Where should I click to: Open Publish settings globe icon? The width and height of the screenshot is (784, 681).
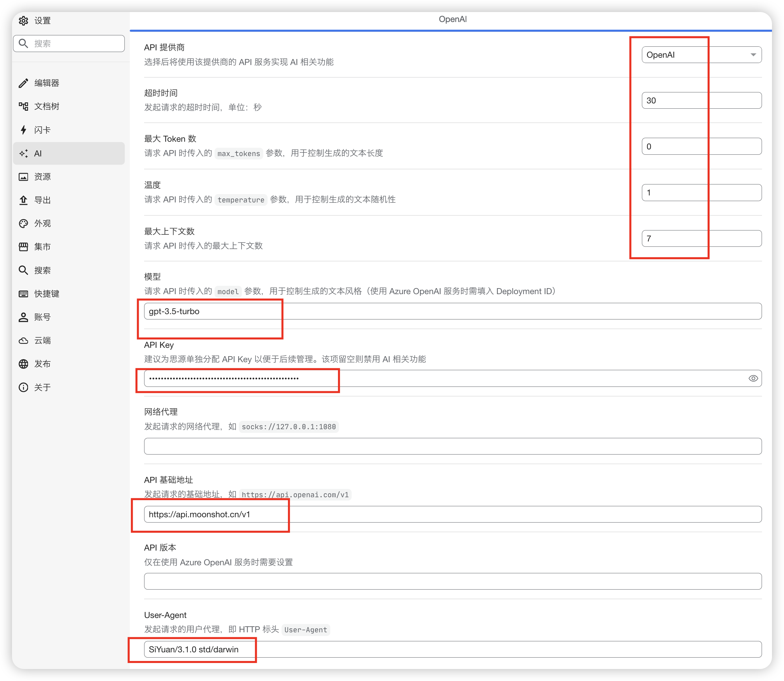(x=24, y=364)
